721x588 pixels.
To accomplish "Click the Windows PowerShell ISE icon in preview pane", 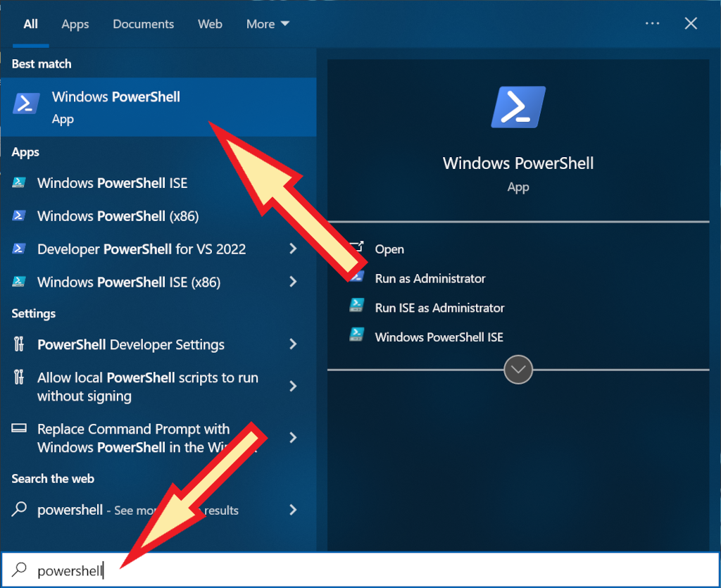I will (x=357, y=334).
